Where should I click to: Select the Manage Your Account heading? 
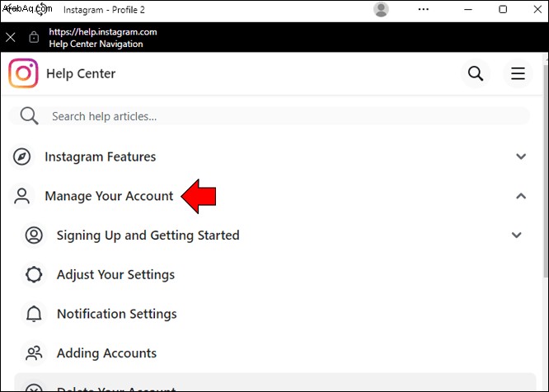coord(109,196)
